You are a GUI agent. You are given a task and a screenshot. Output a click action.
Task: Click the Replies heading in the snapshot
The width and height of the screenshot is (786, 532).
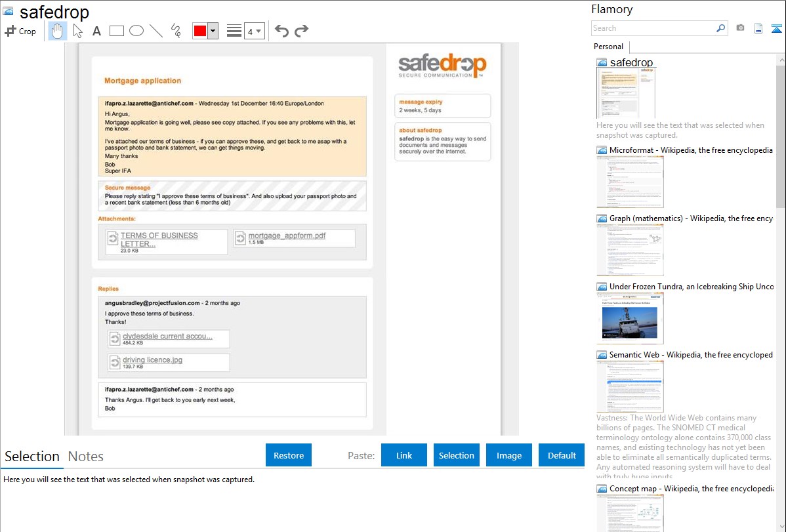click(108, 289)
